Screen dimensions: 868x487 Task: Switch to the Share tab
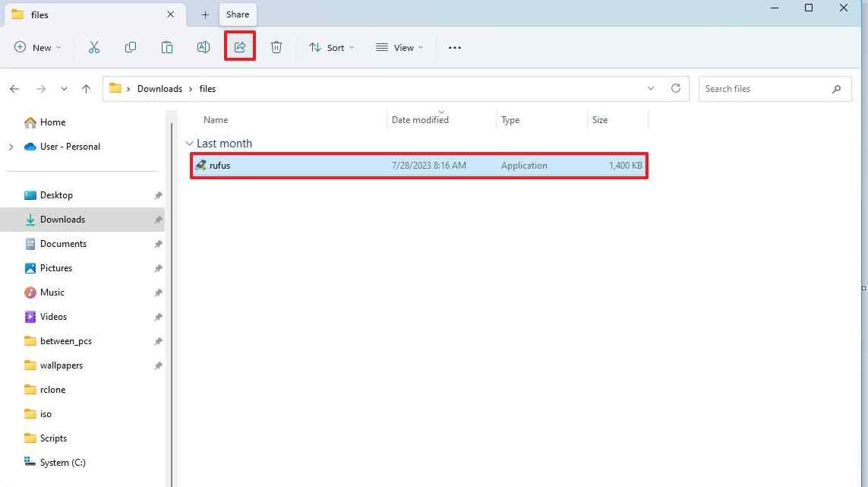tap(237, 14)
